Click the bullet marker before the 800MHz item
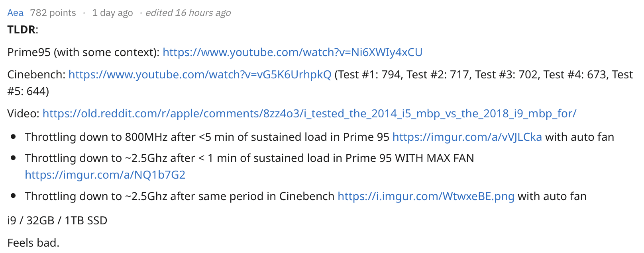The height and width of the screenshot is (253, 644). pyautogui.click(x=14, y=137)
